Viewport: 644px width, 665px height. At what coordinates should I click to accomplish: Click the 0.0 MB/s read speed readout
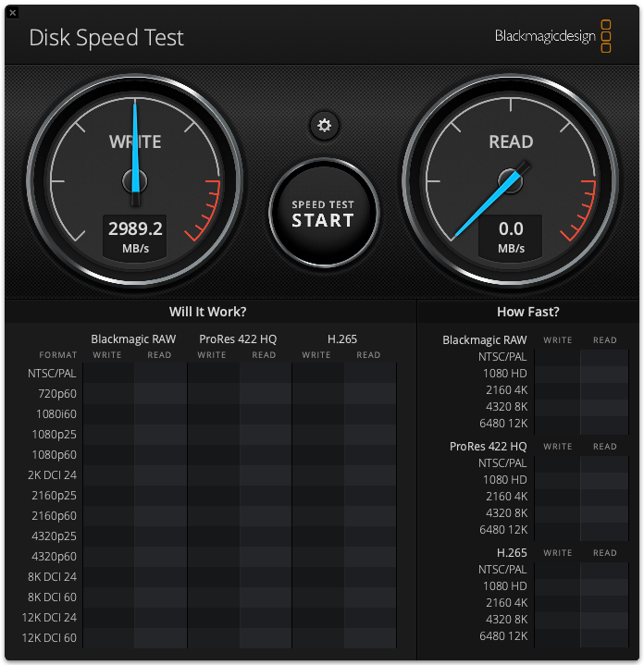click(x=511, y=237)
